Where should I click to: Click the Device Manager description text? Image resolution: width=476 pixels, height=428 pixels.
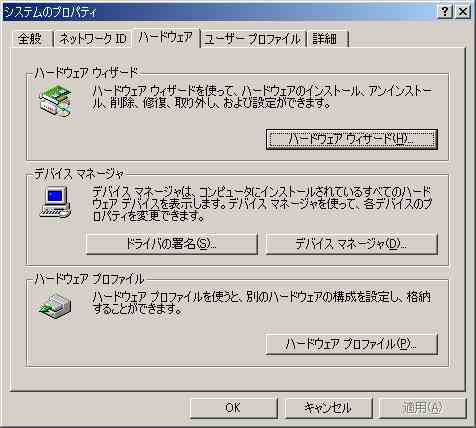pyautogui.click(x=262, y=204)
